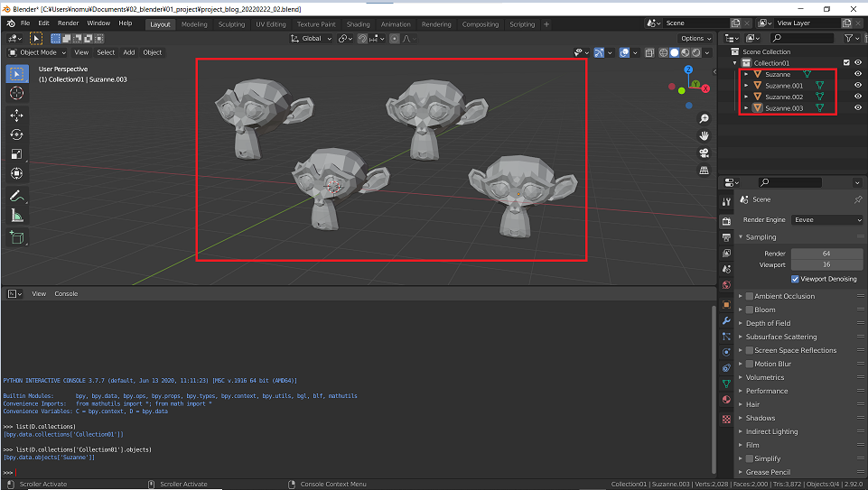Hide Suzanne in the outliner
Viewport: 868px width, 490px height.
(858, 74)
